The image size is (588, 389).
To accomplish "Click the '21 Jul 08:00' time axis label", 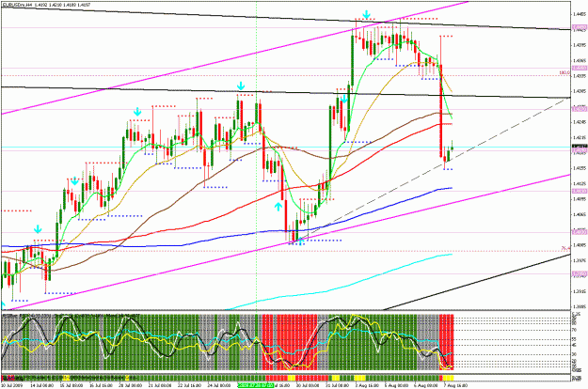I will point(162,385).
